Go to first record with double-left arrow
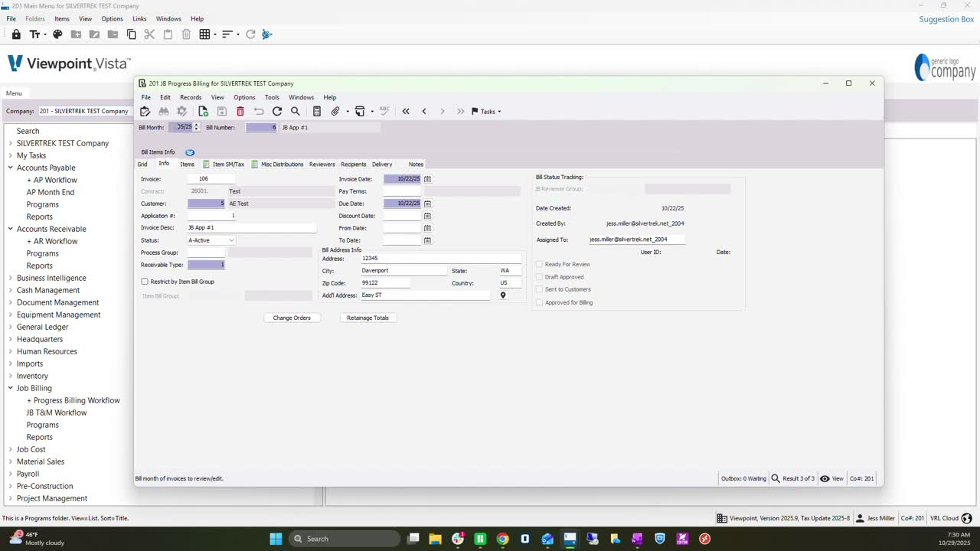 pyautogui.click(x=406, y=112)
